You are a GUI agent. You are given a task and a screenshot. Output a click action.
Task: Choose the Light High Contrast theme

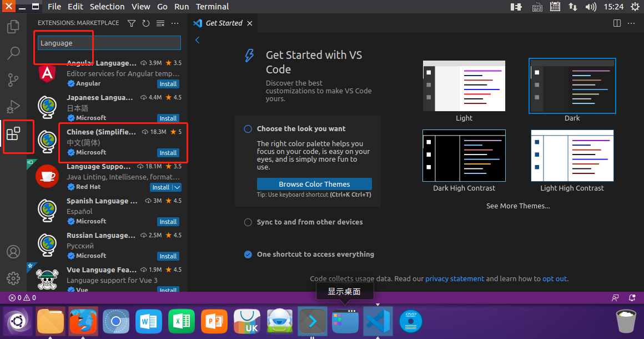(572, 156)
